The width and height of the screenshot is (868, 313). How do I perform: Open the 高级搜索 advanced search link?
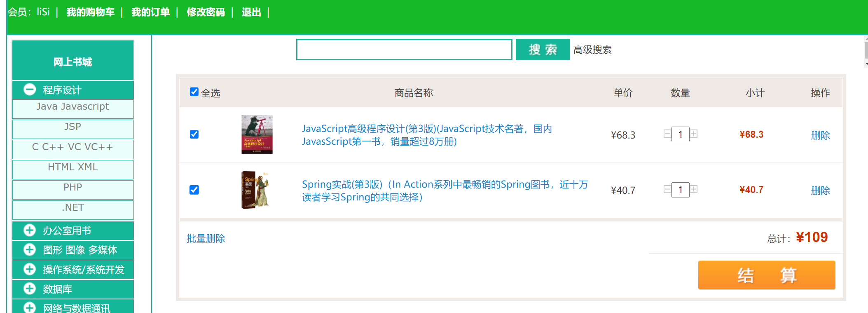(592, 50)
